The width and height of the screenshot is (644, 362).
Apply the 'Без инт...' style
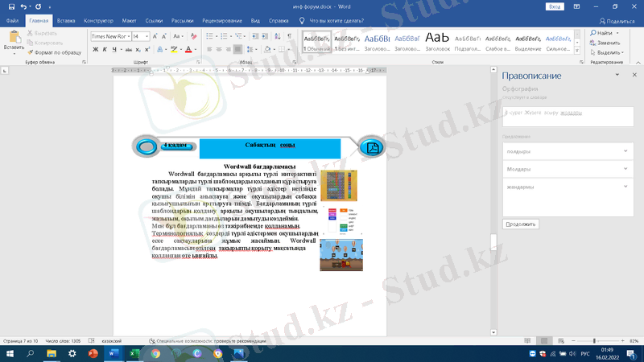tap(347, 43)
